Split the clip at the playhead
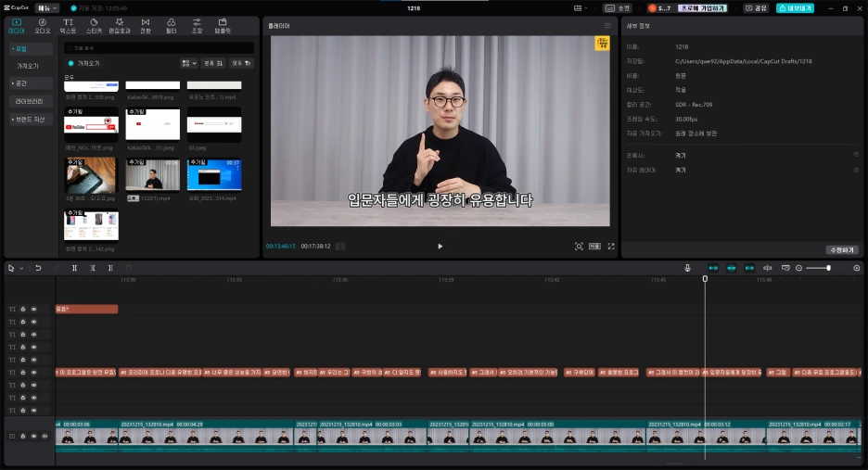868x470 pixels. 74,268
